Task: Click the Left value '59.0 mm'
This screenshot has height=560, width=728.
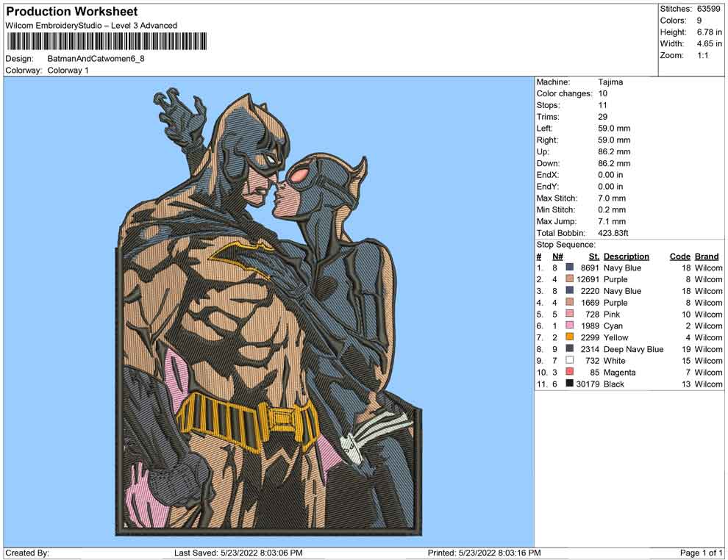Action: tap(614, 129)
